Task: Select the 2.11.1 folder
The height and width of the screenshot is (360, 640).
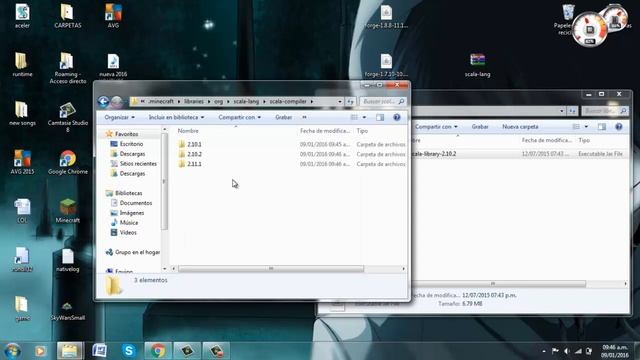Action: pos(194,164)
